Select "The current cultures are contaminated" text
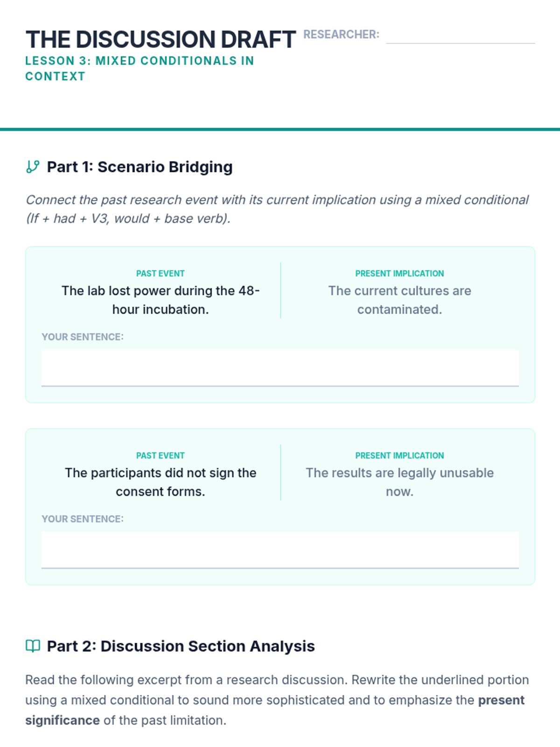Image resolution: width=560 pixels, height=747 pixels. click(399, 300)
